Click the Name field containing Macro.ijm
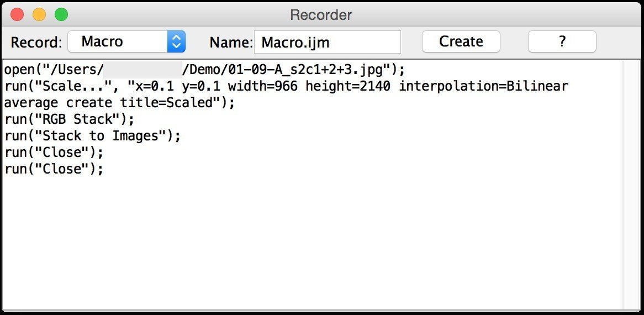The image size is (644, 315). [x=327, y=42]
